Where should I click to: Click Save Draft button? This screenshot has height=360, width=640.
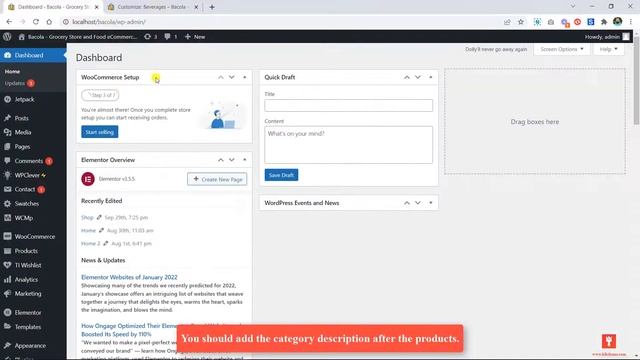point(281,175)
